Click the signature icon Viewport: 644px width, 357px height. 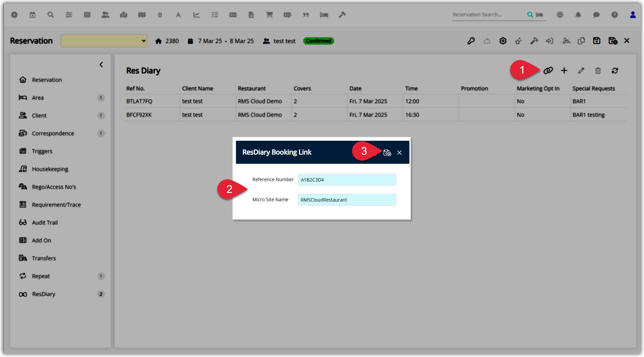(566, 41)
